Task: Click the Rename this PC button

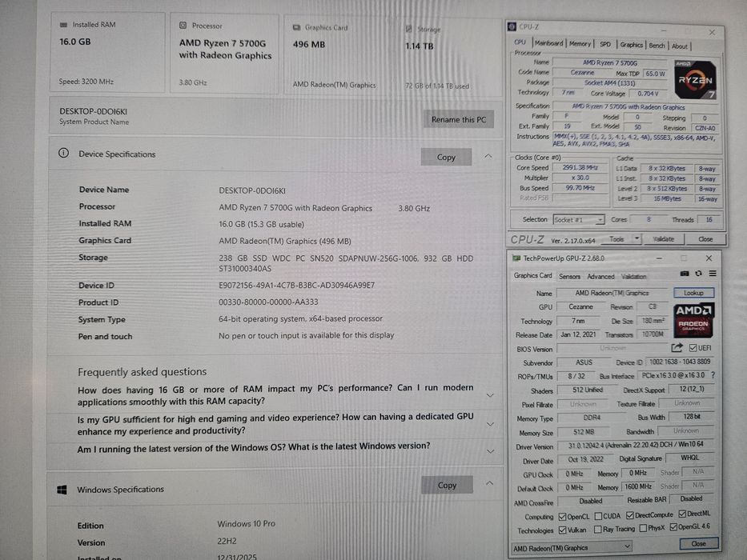Action: 458,119
